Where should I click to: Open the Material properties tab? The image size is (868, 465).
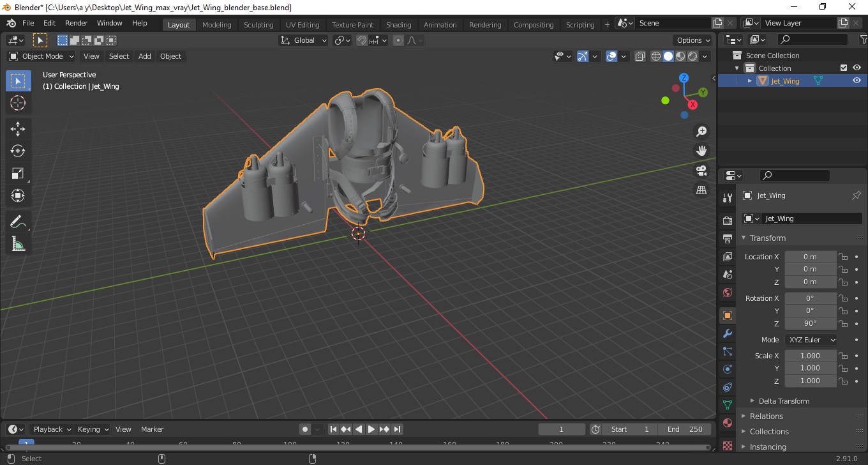728,423
